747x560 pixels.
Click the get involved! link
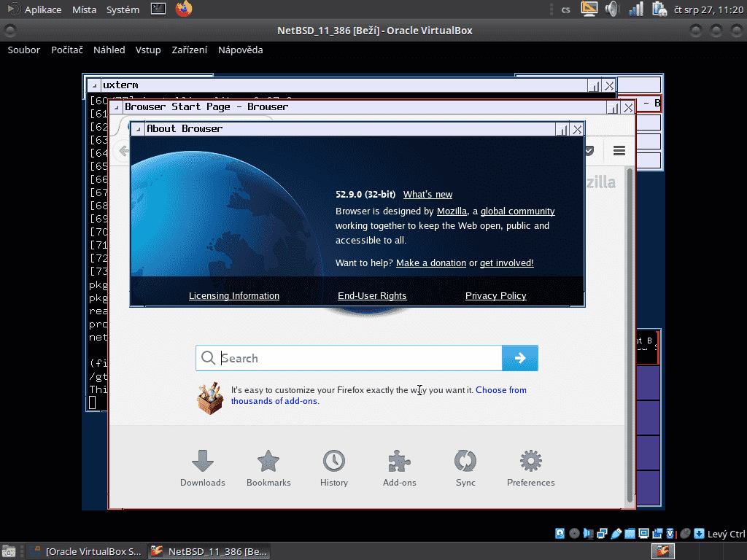[506, 262]
